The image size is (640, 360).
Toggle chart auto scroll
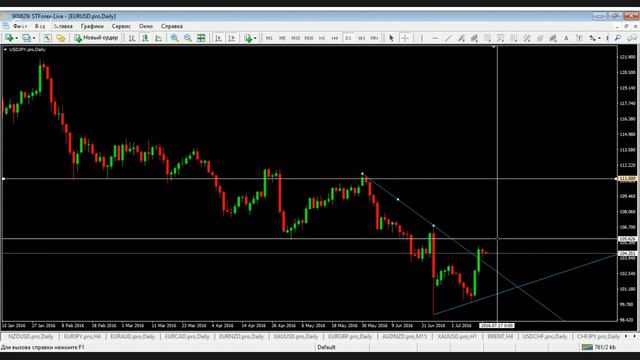[218, 38]
